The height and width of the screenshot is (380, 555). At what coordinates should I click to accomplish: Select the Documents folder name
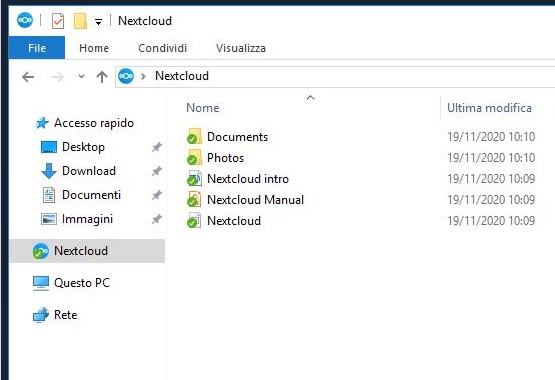(x=237, y=137)
